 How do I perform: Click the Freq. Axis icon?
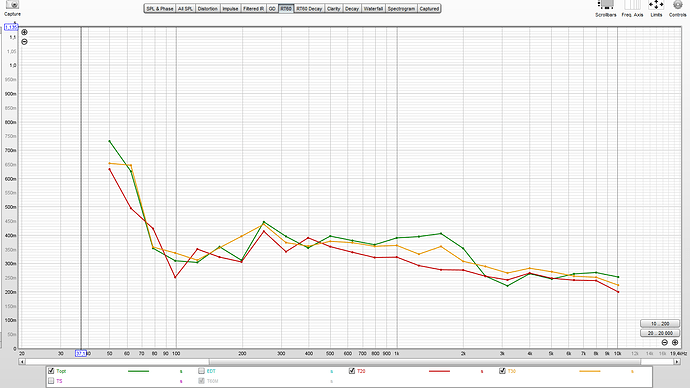(632, 4)
